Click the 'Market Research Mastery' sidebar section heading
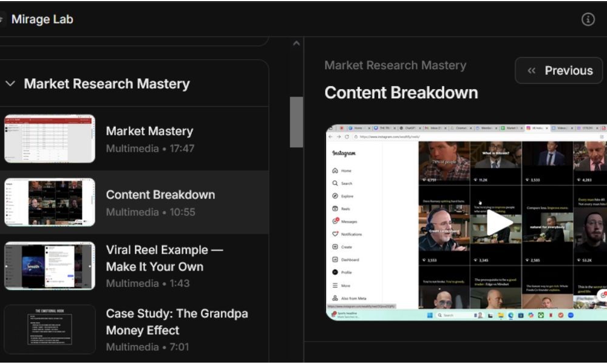The image size is (607, 364). [107, 84]
